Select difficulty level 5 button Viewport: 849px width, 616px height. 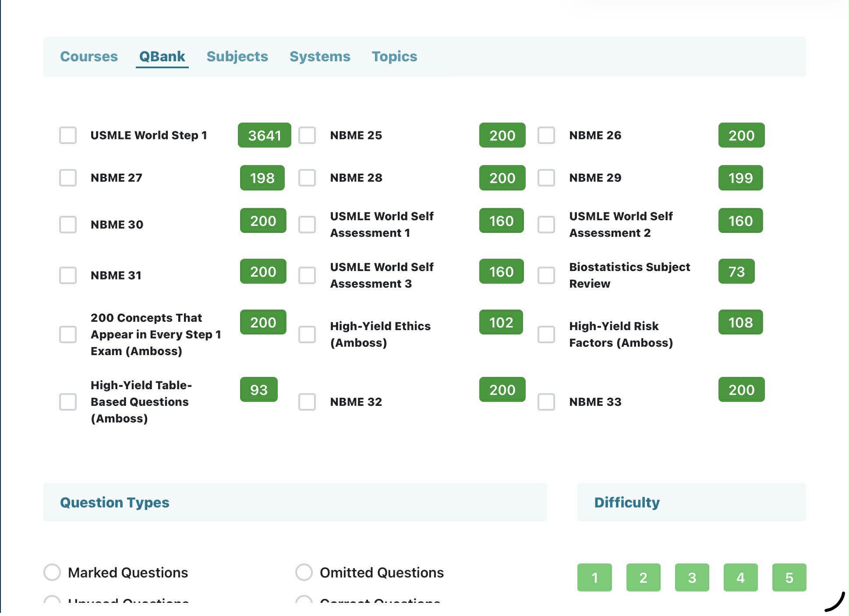pyautogui.click(x=789, y=577)
